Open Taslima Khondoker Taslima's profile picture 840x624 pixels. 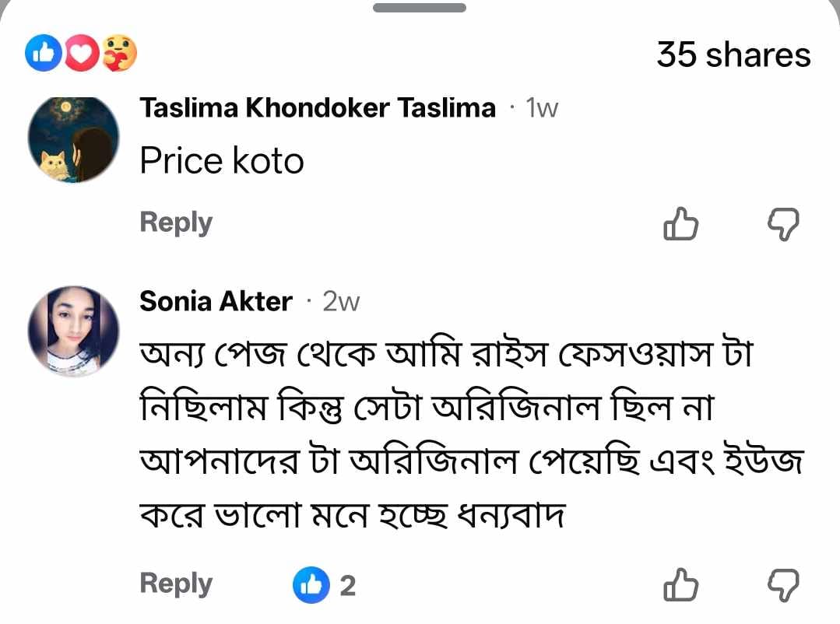(73, 138)
